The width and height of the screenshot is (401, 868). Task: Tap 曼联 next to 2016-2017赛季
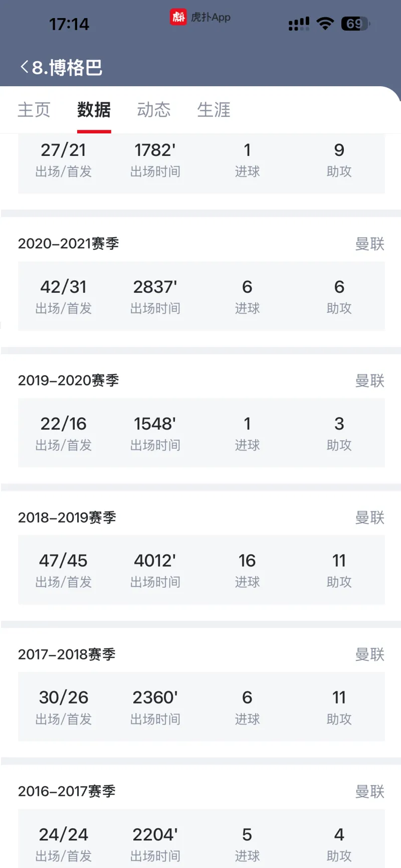(369, 791)
